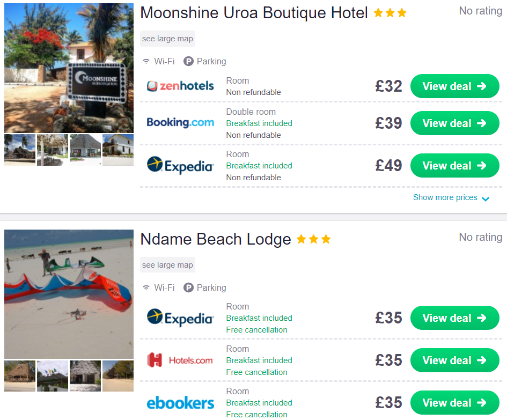
Task: Click the zenhotels logo for Moonshine Uroa
Action: tap(180, 86)
